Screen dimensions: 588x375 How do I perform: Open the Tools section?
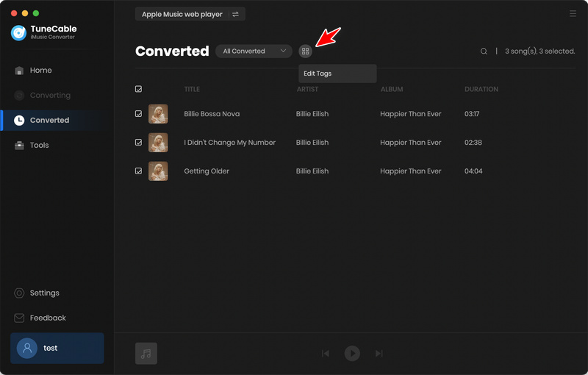coord(32,145)
